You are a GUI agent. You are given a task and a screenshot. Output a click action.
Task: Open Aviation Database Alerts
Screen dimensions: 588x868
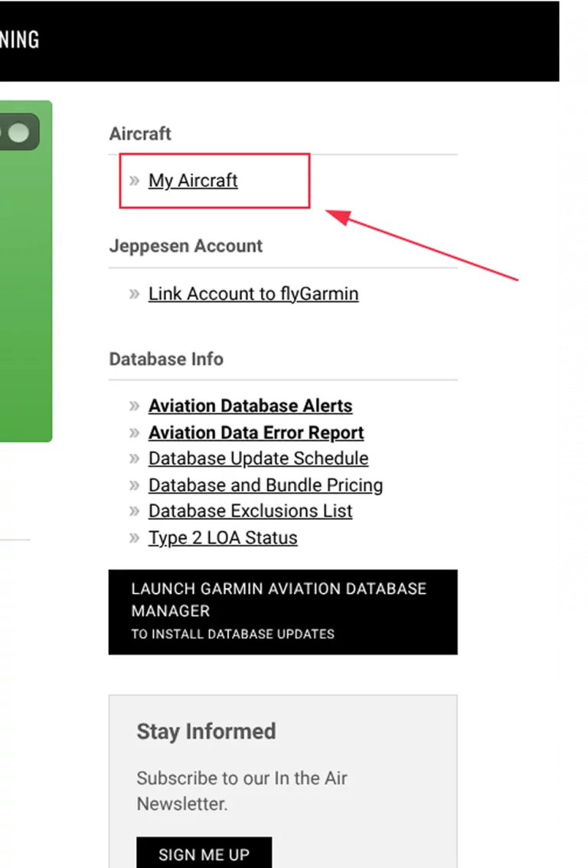(250, 406)
